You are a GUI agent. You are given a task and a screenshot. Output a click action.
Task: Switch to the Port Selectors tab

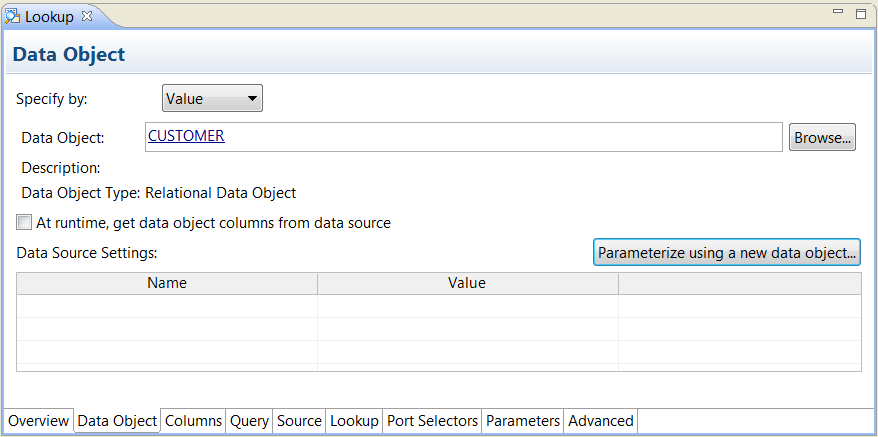[433, 421]
